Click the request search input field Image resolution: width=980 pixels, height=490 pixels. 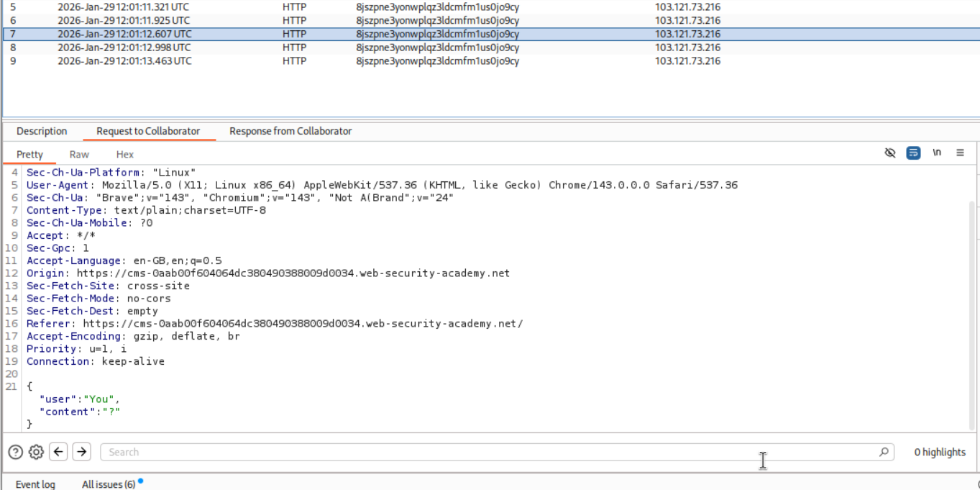pos(489,452)
